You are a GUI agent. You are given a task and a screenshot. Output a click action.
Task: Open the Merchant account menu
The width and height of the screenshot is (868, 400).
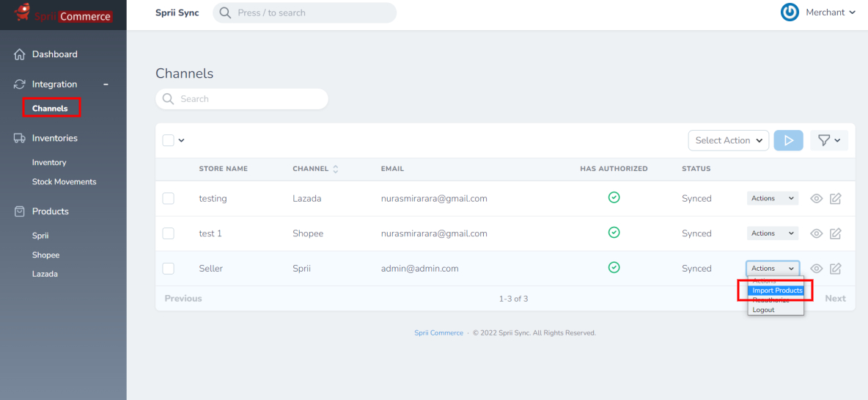[x=831, y=12]
